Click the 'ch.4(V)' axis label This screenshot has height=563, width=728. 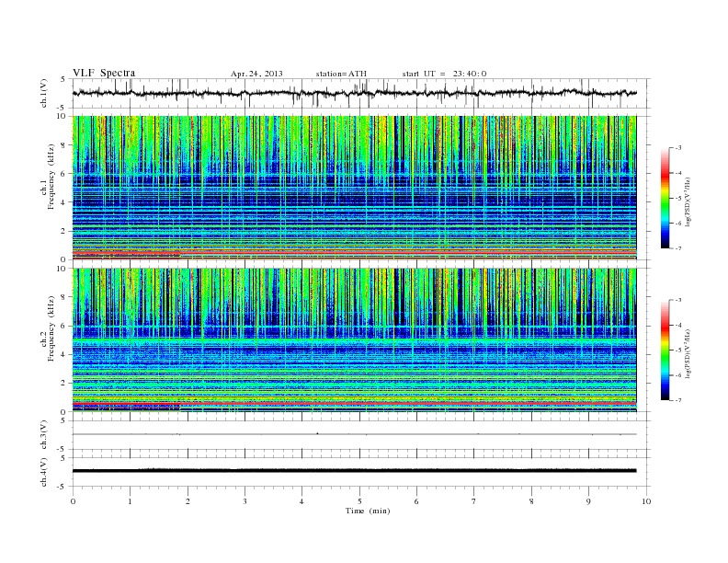click(43, 472)
